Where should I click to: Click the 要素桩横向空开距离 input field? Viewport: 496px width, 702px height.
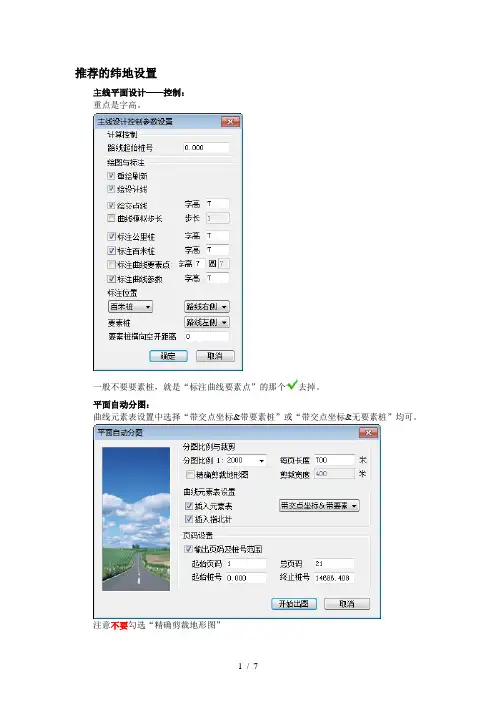click(x=206, y=336)
